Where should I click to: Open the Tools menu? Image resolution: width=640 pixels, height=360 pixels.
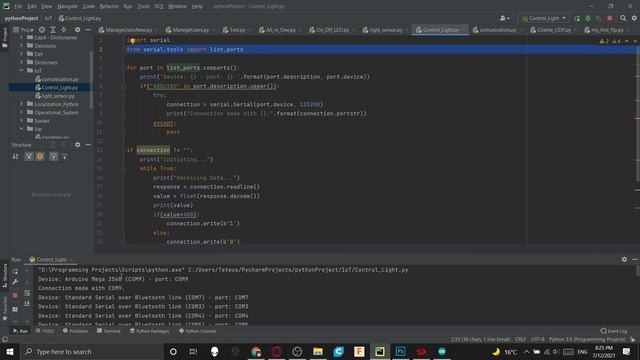143,7
